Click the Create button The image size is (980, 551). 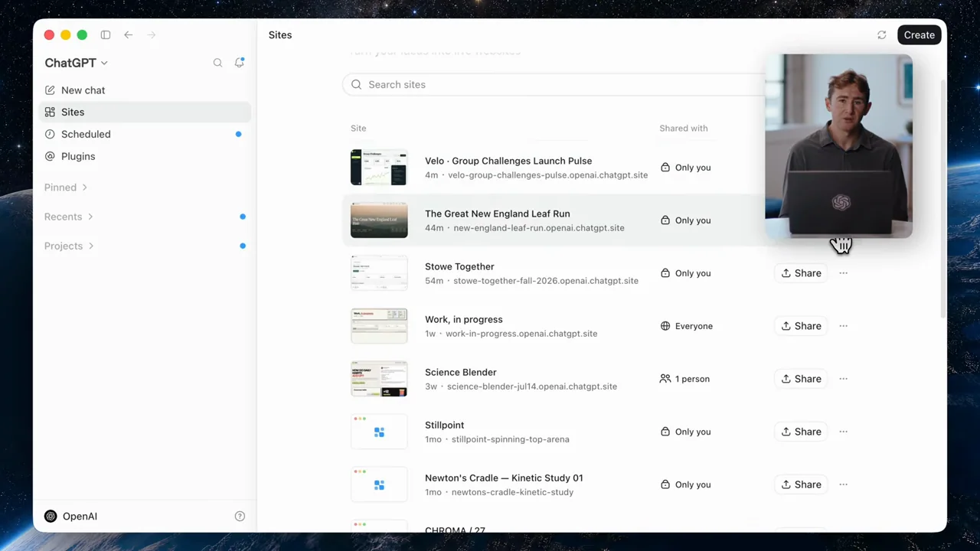[919, 35]
